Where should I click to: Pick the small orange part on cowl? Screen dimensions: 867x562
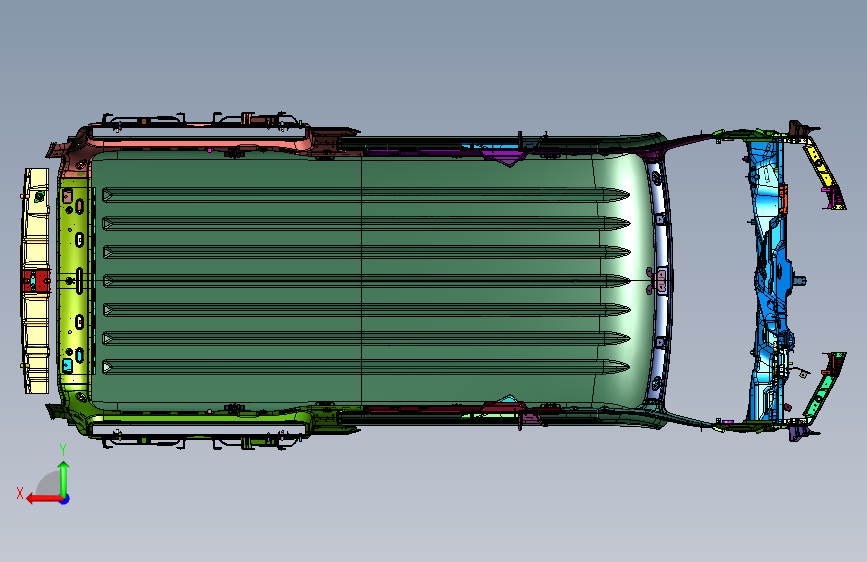tap(784, 199)
